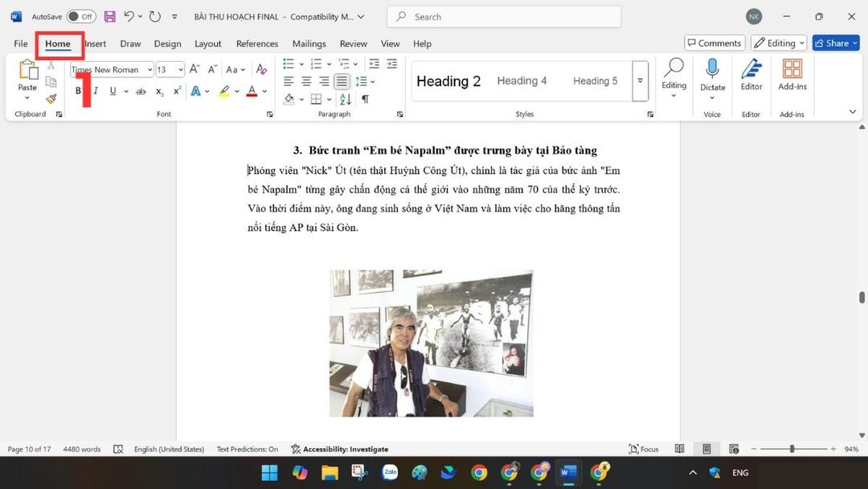Open the References ribbon tab
This screenshot has width=868, height=489.
click(x=256, y=43)
